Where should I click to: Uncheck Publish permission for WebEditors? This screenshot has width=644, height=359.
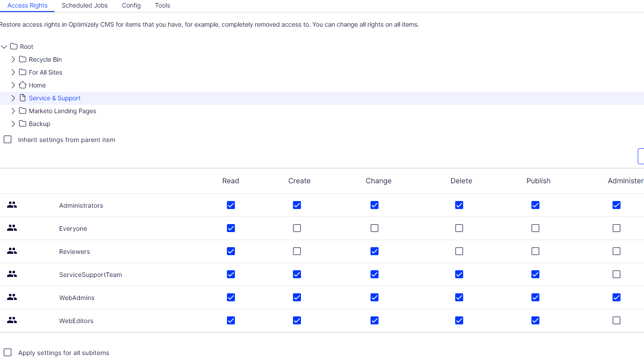click(535, 320)
